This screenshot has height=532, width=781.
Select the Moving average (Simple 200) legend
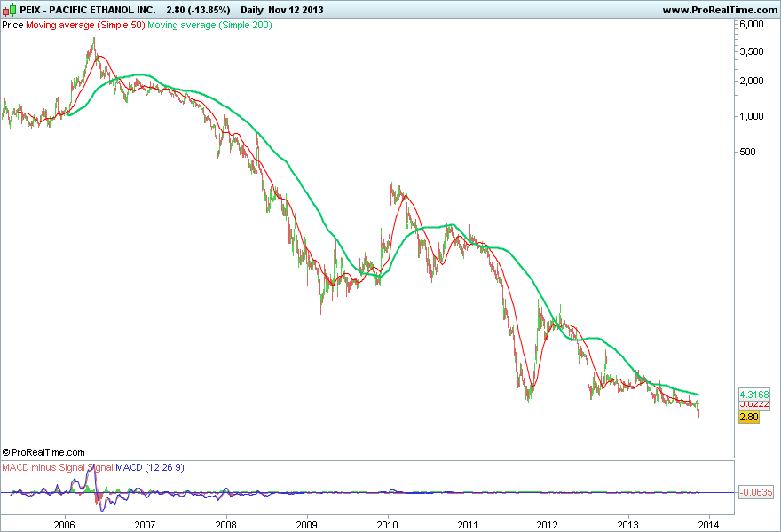(209, 25)
